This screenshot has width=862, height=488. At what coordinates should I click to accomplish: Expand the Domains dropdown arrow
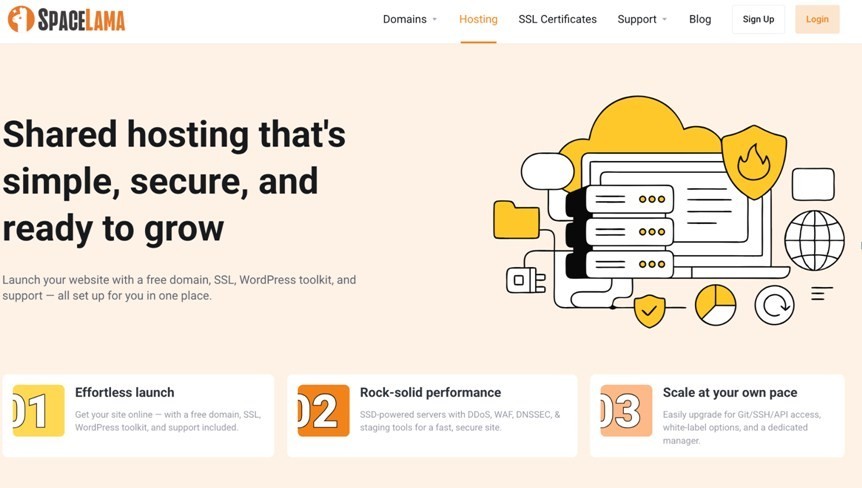(434, 19)
